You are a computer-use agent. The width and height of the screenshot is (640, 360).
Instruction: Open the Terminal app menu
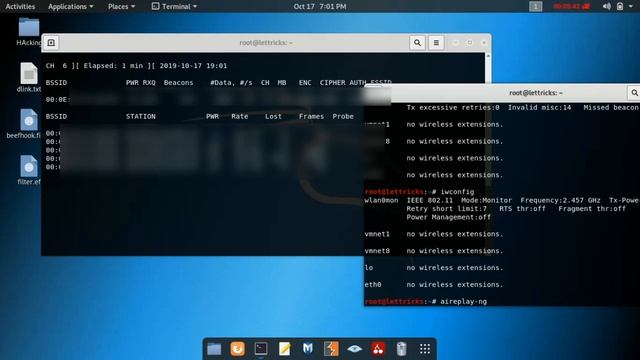174,7
